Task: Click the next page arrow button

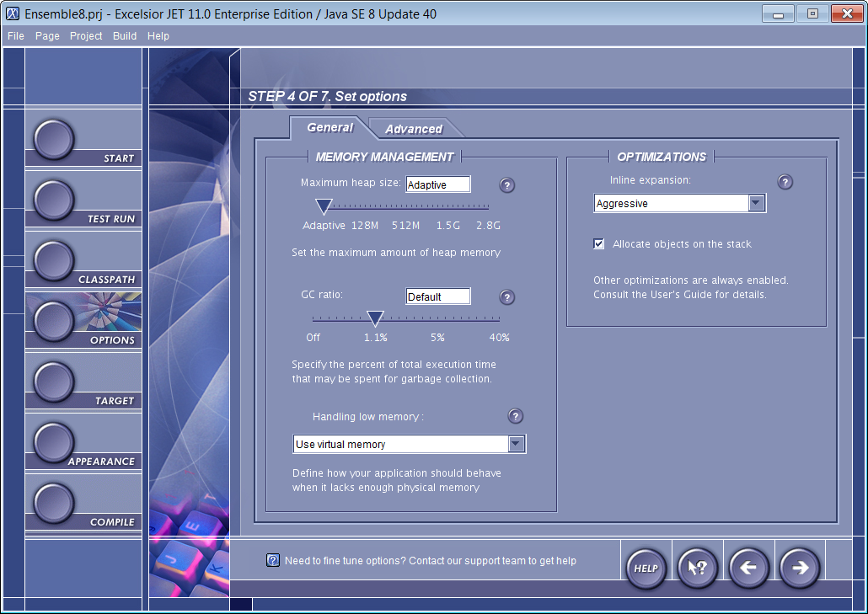Action: tap(800, 569)
